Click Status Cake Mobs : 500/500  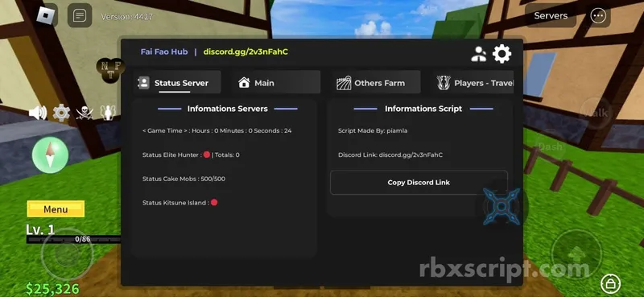(x=184, y=179)
